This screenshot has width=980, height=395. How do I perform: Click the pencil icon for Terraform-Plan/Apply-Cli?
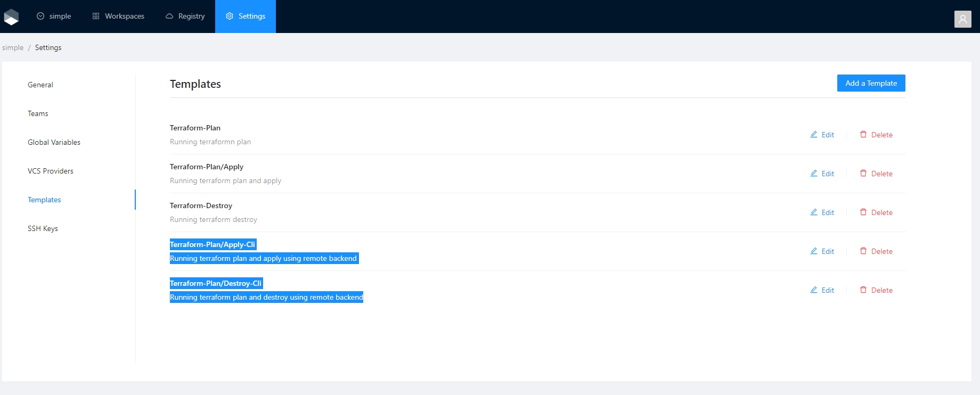[x=814, y=251]
